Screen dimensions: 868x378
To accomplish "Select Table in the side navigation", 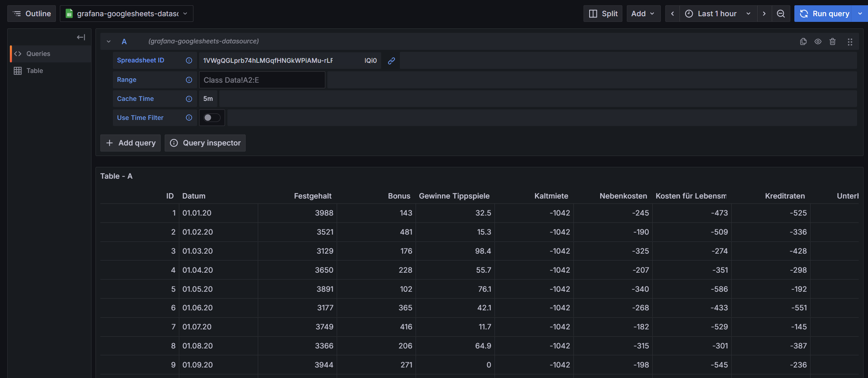I will coord(35,71).
